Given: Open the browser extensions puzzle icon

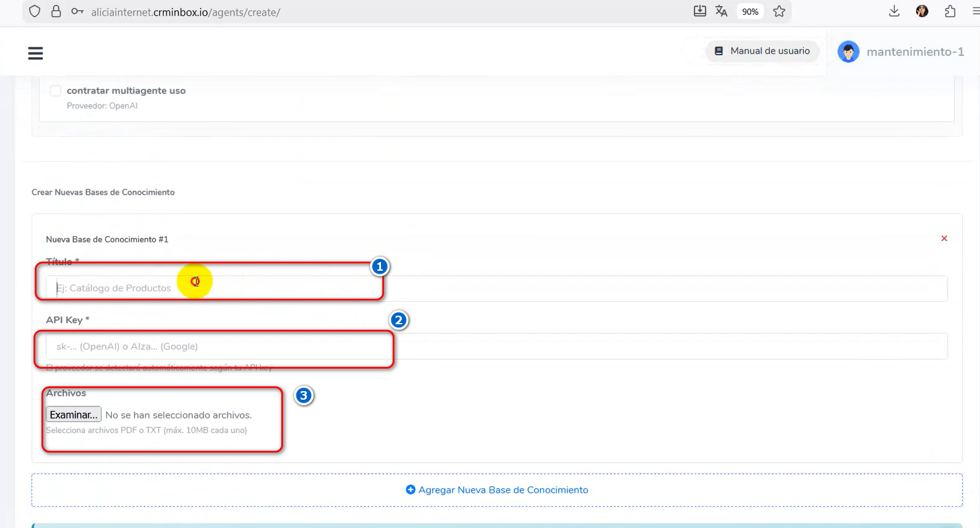Looking at the screenshot, I should tap(950, 12).
